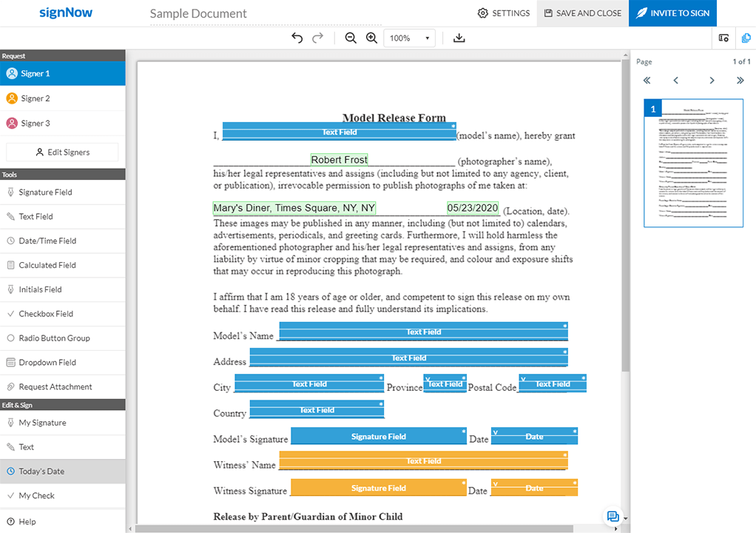Open the field settings panel icon
The width and height of the screenshot is (756, 533).
click(723, 38)
